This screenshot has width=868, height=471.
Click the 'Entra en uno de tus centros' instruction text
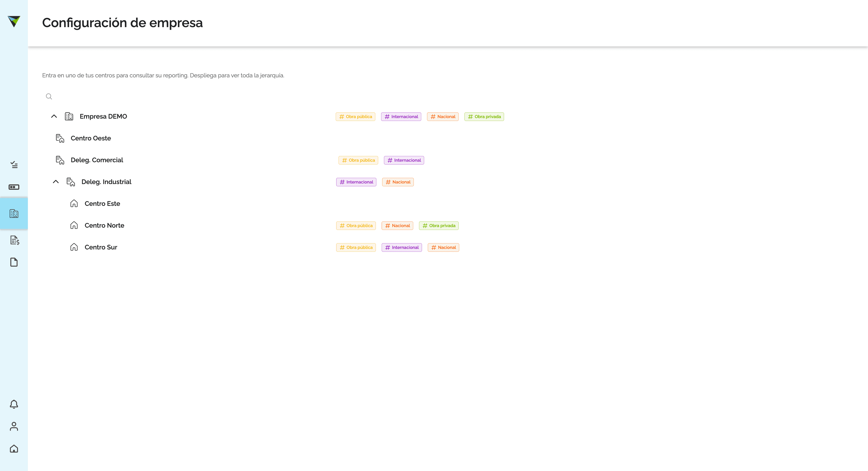point(163,75)
